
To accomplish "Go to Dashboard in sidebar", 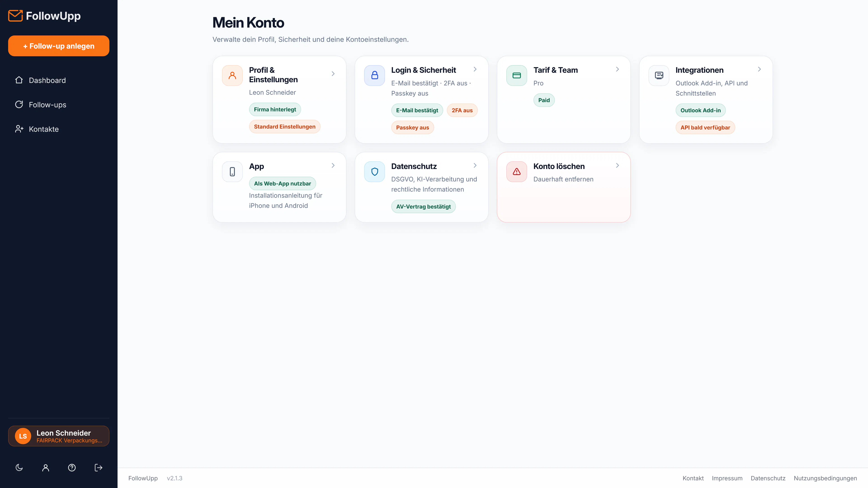I will coord(59,80).
